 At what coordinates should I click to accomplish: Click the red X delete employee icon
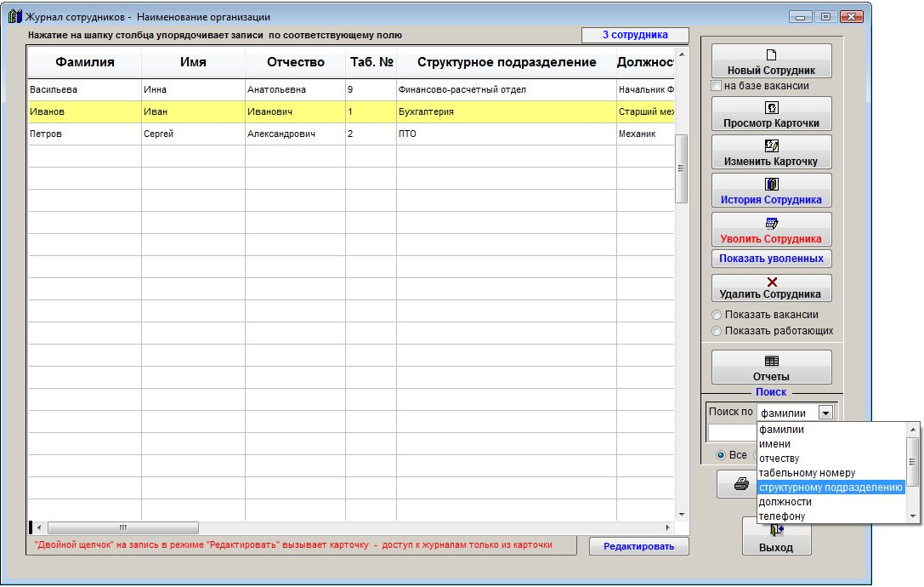(x=771, y=282)
